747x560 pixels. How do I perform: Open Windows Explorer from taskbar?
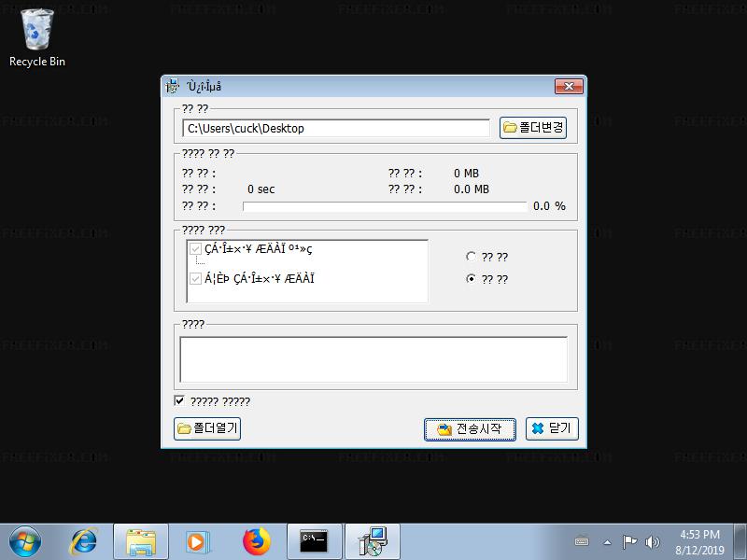click(x=141, y=540)
